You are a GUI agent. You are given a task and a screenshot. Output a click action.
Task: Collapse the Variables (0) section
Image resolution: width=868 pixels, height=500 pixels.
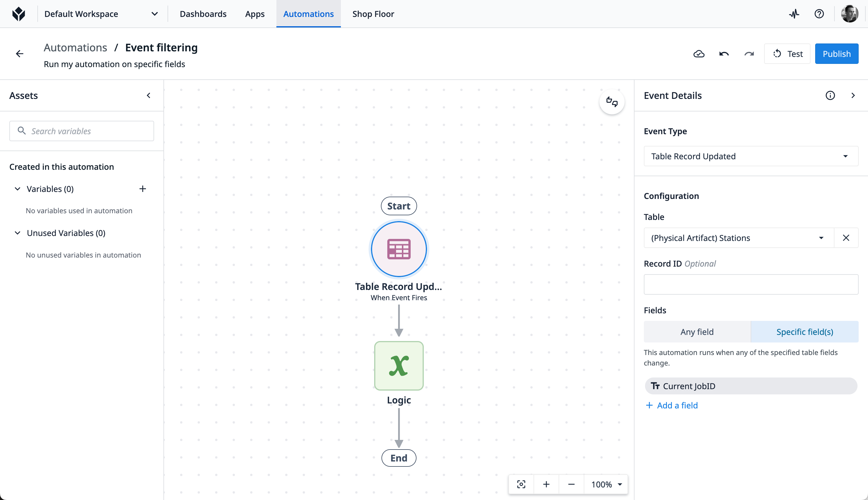[18, 189]
